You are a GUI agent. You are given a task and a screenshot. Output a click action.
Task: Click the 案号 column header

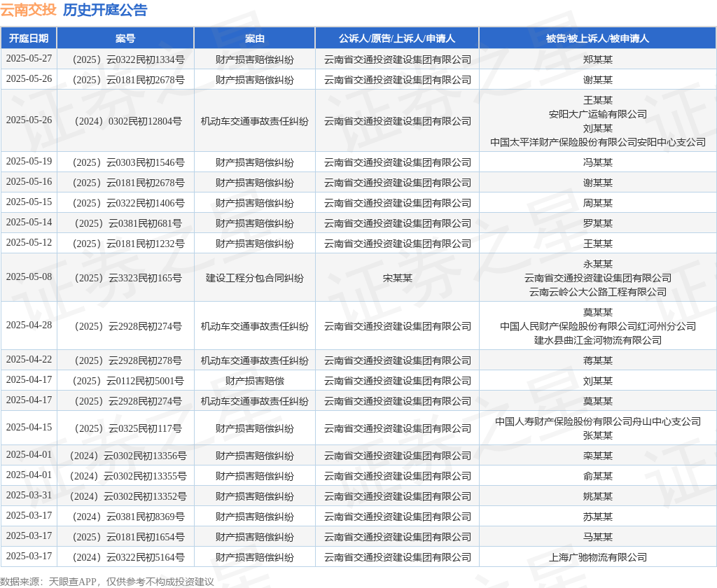pyautogui.click(x=125, y=38)
